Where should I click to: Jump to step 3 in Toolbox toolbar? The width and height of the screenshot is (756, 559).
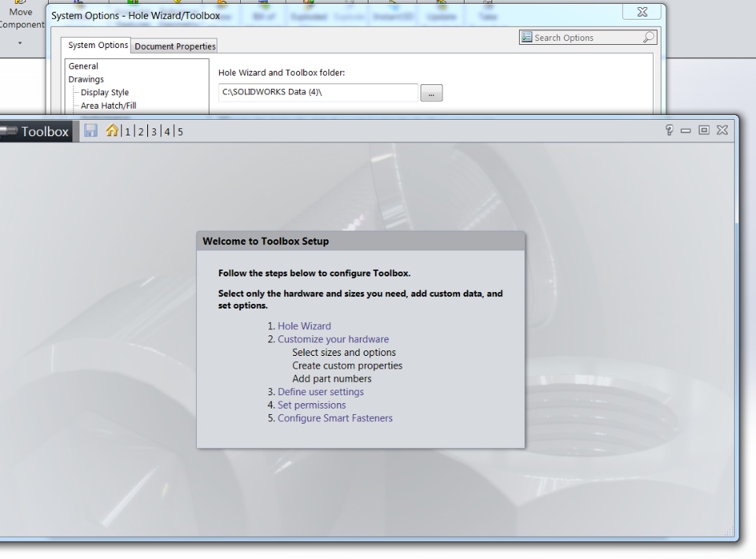coord(154,131)
